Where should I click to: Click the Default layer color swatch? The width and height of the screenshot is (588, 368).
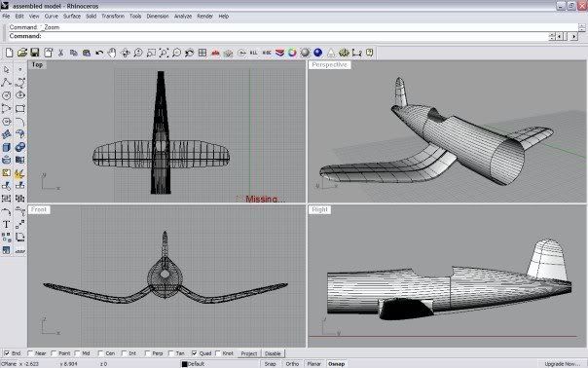click(184, 364)
